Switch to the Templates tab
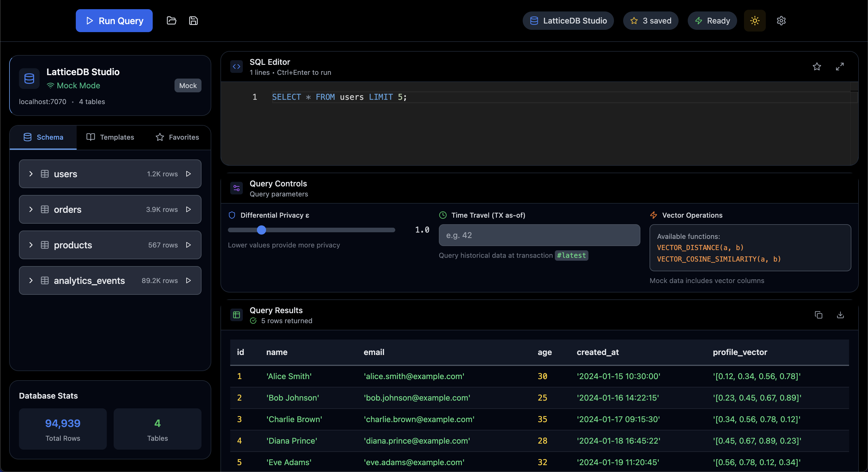 [110, 137]
